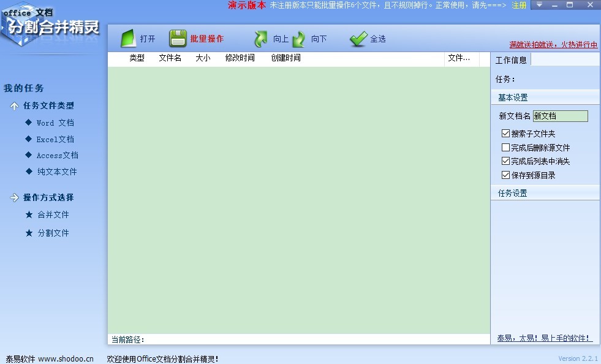Switch to the 工作信息 tab

point(512,59)
